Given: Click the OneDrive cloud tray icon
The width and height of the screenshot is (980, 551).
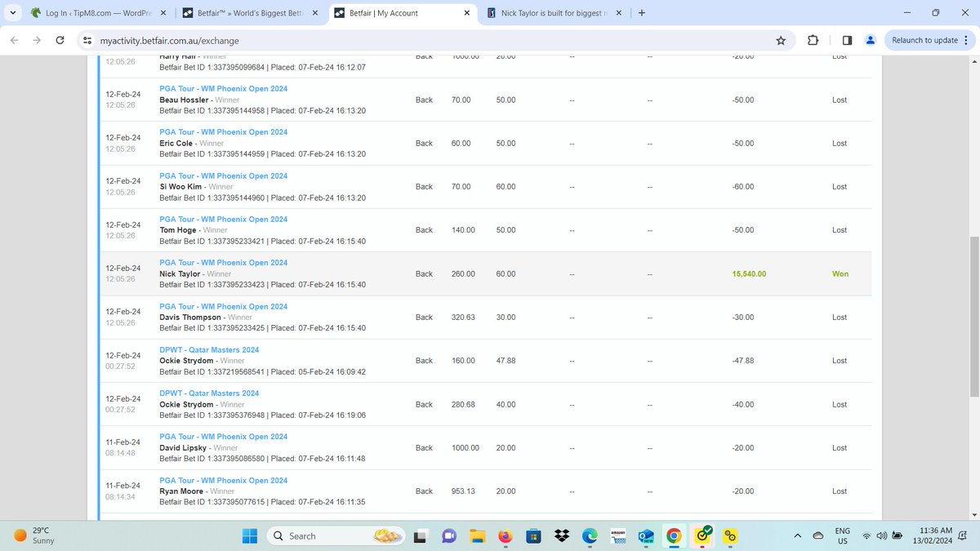Looking at the screenshot, I should coord(818,535).
